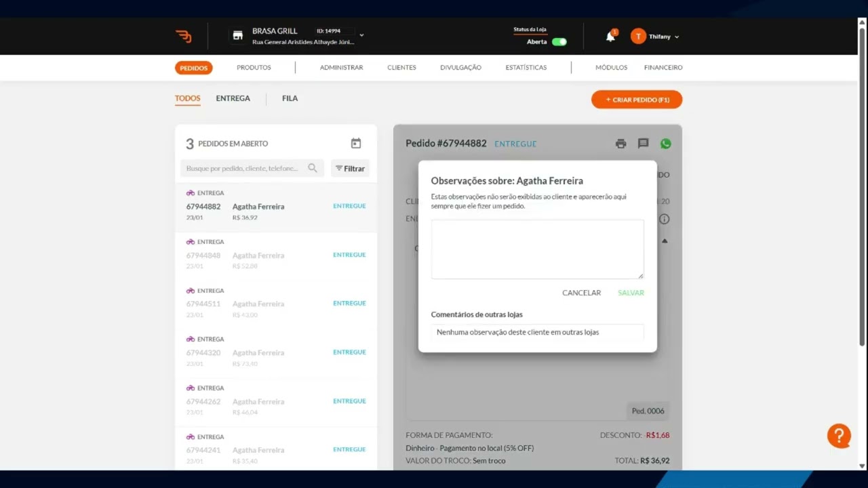Click SALVAR in the observations dialog
This screenshot has height=488, width=868.
pos(631,293)
